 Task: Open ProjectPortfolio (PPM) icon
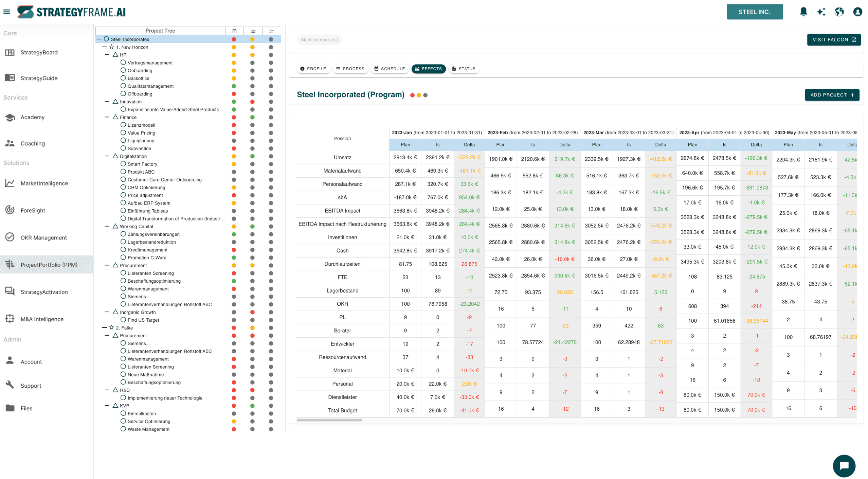coord(10,264)
